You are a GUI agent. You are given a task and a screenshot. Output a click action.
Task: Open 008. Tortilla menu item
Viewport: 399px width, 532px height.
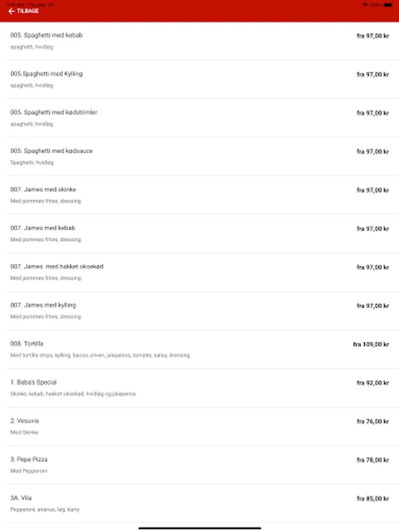(27, 344)
